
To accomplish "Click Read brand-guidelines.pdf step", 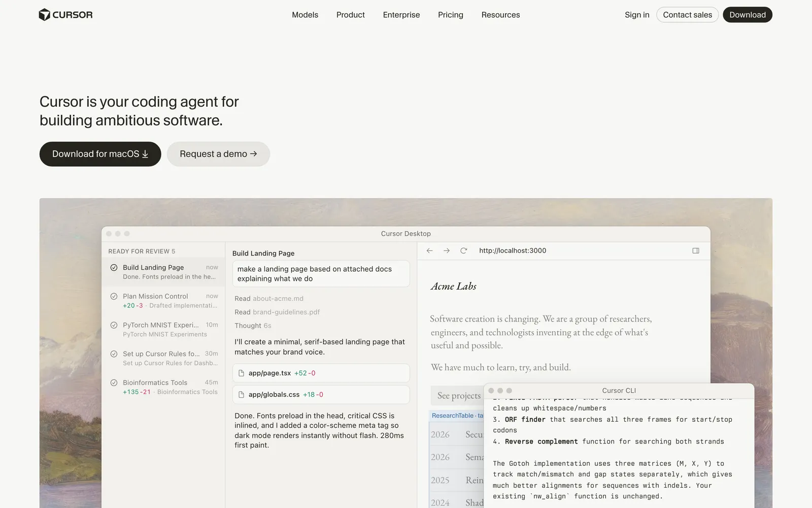I will [277, 312].
